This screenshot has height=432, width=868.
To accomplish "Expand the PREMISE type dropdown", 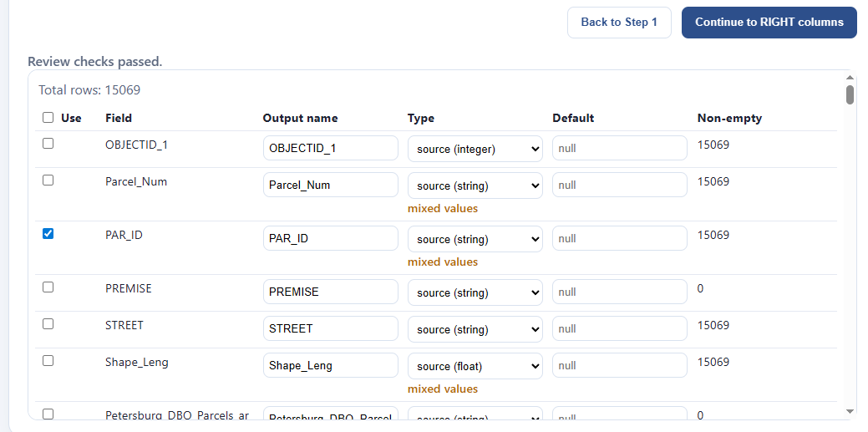I will (x=475, y=292).
